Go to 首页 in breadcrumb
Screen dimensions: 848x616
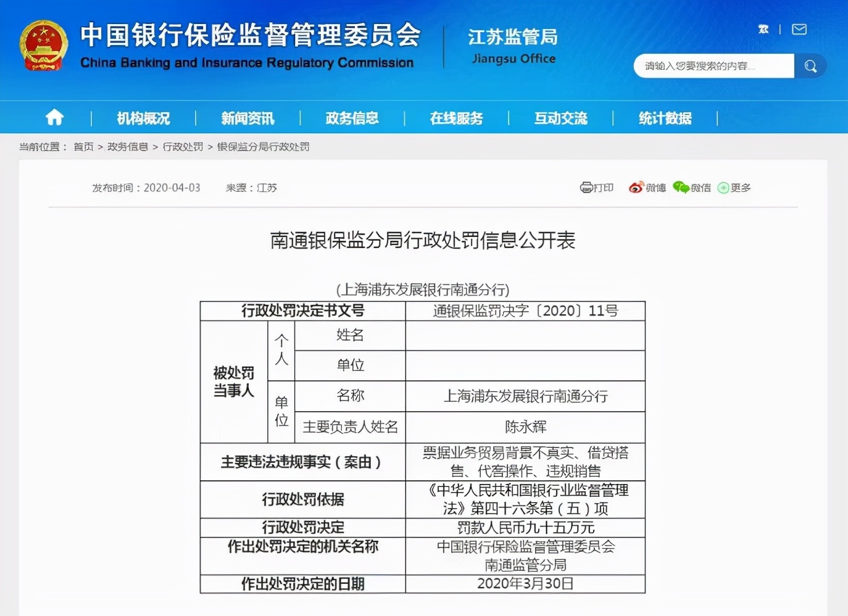point(83,147)
